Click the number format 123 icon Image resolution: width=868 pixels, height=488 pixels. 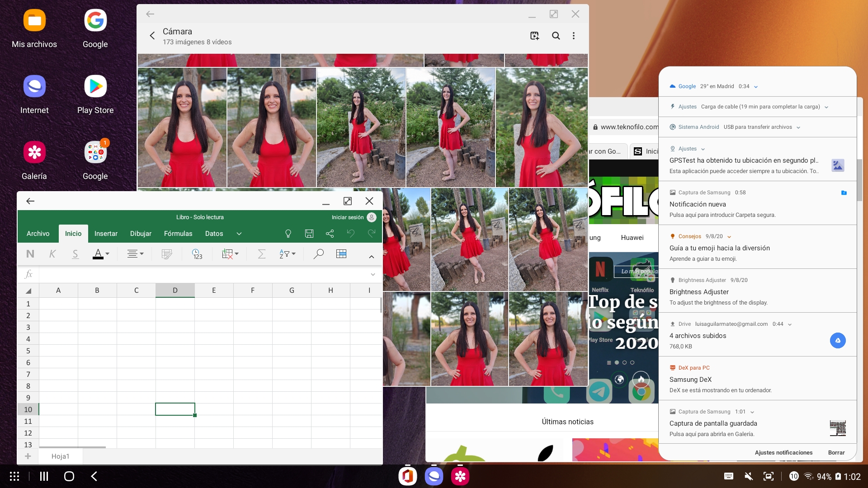point(197,254)
